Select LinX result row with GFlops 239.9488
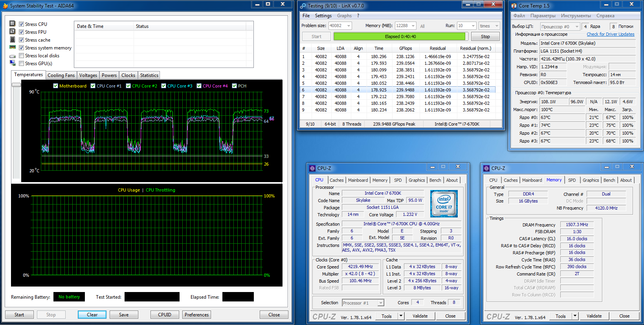Image resolution: width=644 pixels, height=325 pixels. 398,90
